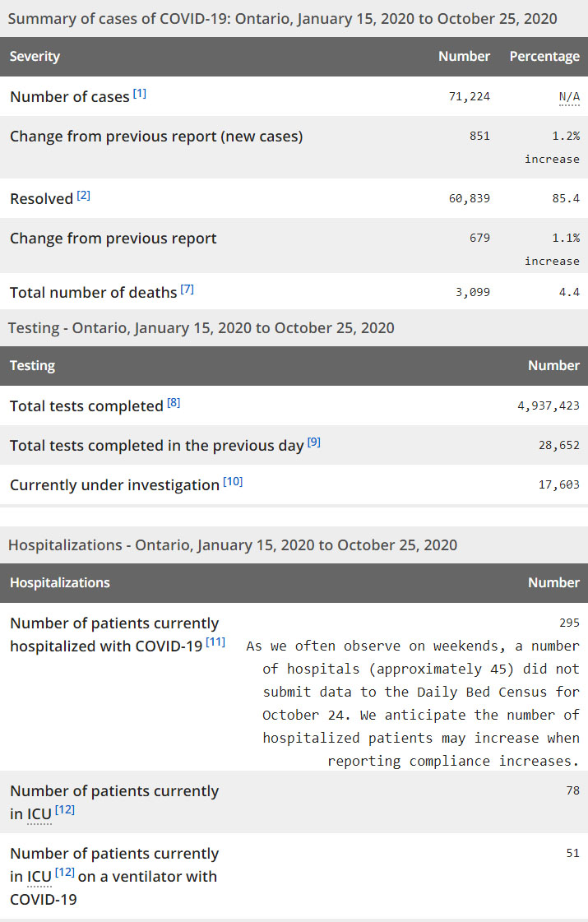The width and height of the screenshot is (588, 922).
Task: Click the N/A abbreviation in Percentage column
Action: [x=569, y=97]
